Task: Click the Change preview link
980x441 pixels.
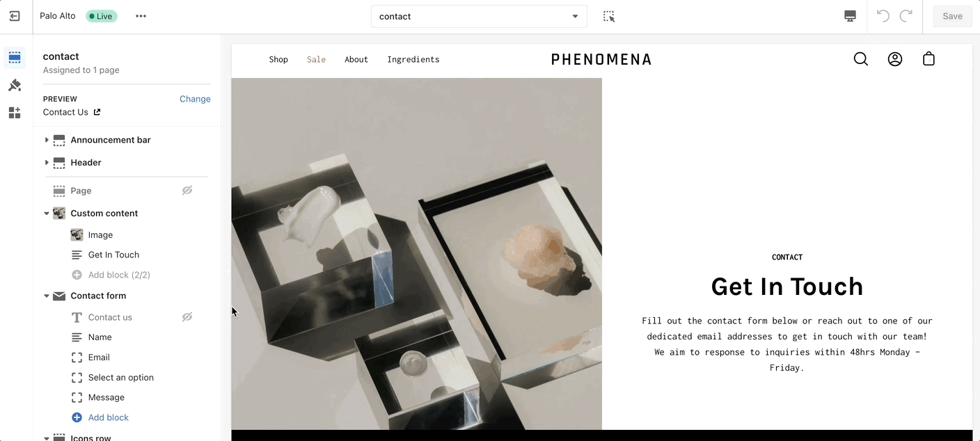Action: click(195, 99)
